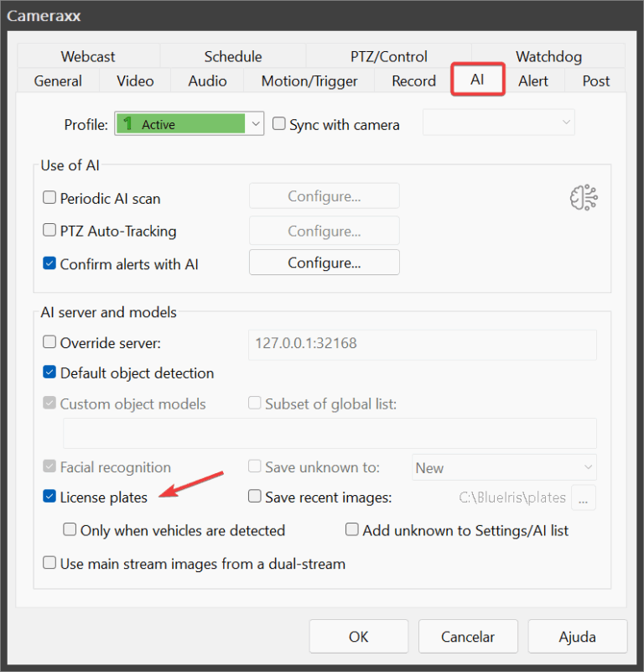
Task: Enable Sync with camera checkbox
Action: pyautogui.click(x=280, y=124)
